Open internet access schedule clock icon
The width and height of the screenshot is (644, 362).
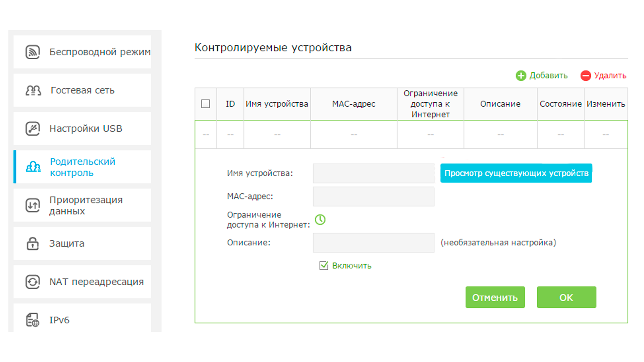click(x=320, y=220)
